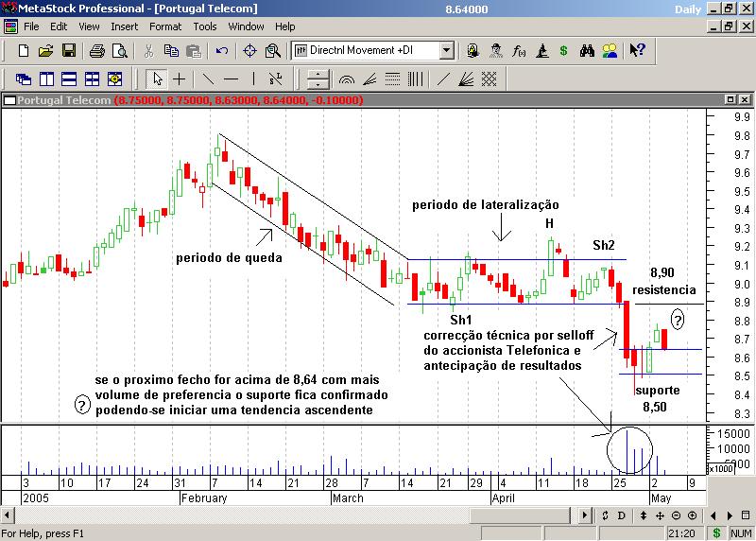The height and width of the screenshot is (541, 756).
Task: Stack windows horizontally
Action: point(69,79)
